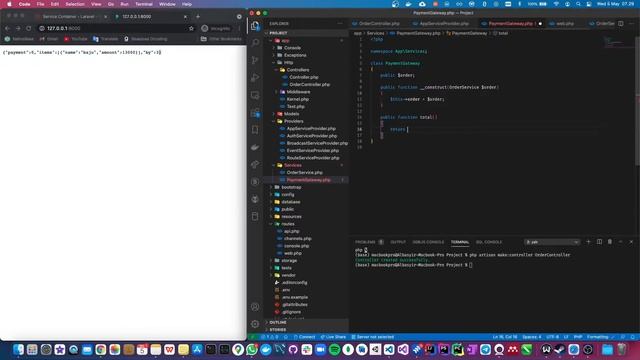
Task: Open RouteServiceProvider.php in Explorer
Action: (x=313, y=158)
